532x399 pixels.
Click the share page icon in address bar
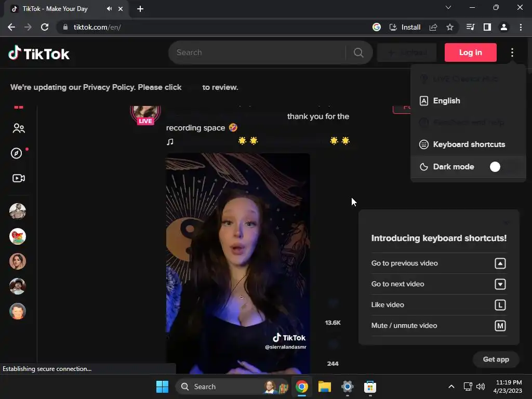tap(433, 27)
